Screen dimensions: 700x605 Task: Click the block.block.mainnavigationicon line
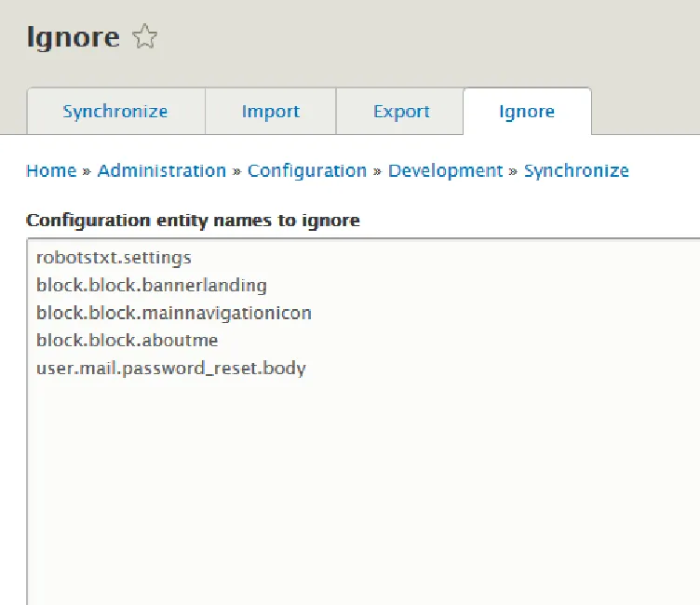pos(174,313)
